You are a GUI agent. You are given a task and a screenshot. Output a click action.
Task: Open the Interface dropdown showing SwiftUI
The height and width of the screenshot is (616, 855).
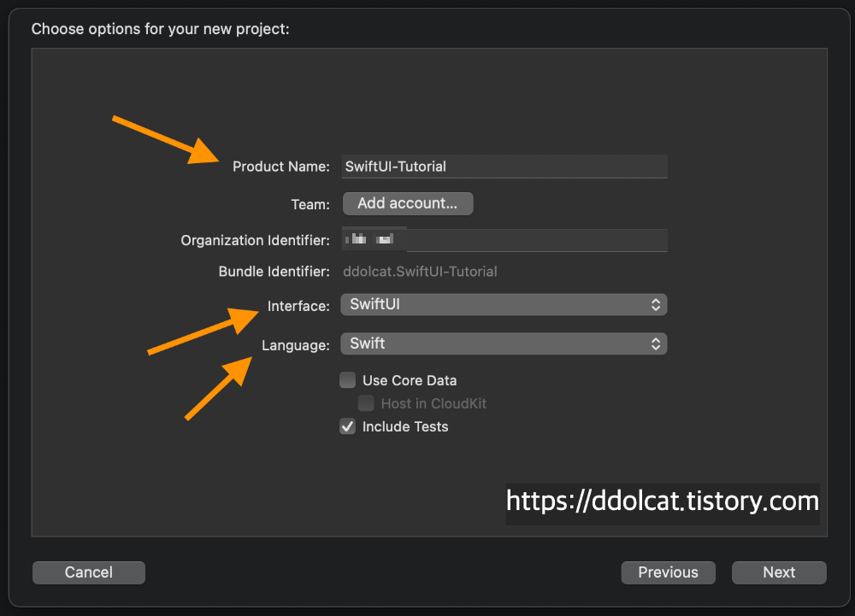tap(503, 304)
